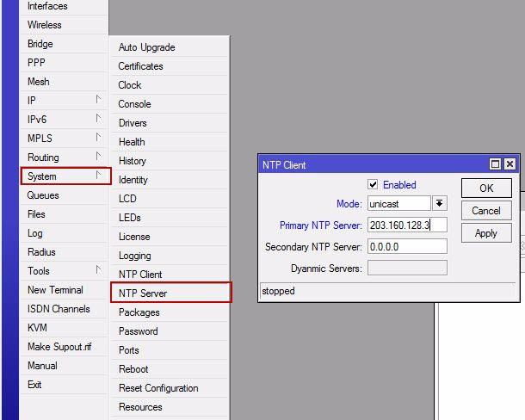525x420 pixels.
Task: Expand the IP submenu arrow
Action: click(99, 101)
